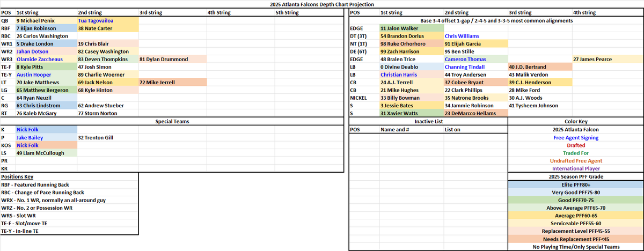The image size is (644, 251).
Task: Click the 'Special Teams' header cell
Action: click(172, 122)
